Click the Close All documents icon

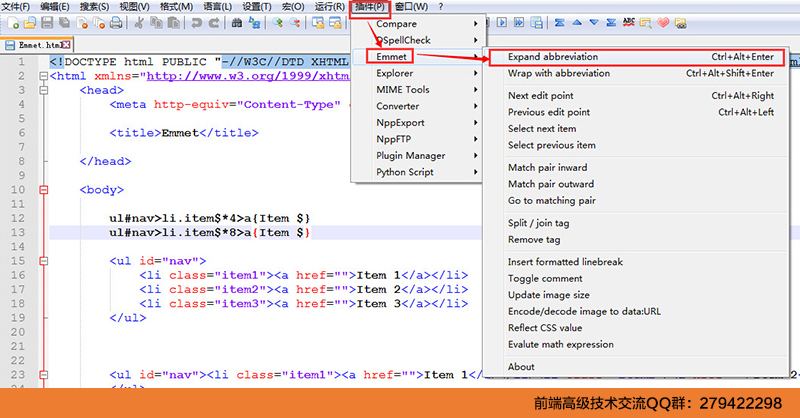click(x=99, y=23)
